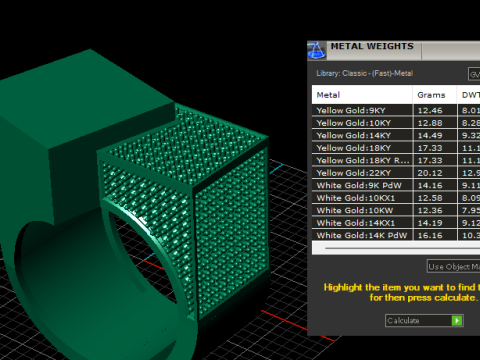Click the Library: Classic - (Fast)-Metal label
Screen dimensions: 480x360
365,73
